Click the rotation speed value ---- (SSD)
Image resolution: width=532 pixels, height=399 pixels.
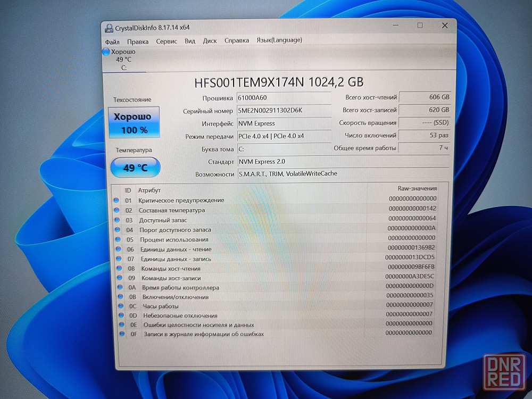[x=424, y=123]
